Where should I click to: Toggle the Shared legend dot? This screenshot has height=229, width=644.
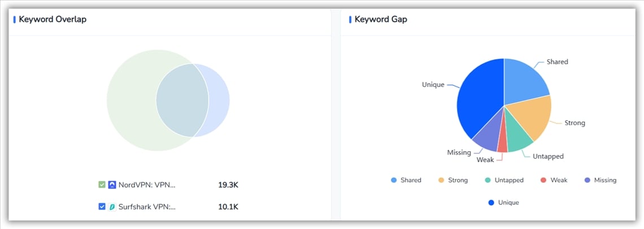(x=394, y=180)
